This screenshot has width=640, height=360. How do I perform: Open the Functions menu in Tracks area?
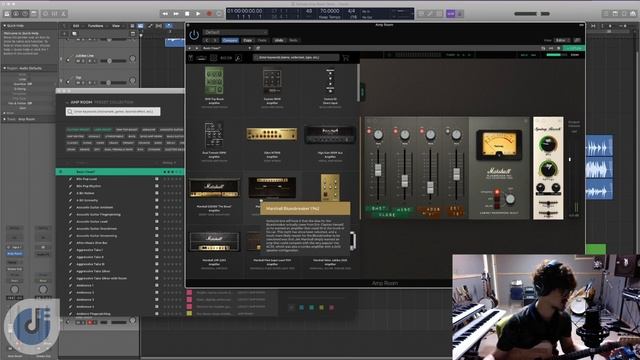pyautogui.click(x=96, y=26)
